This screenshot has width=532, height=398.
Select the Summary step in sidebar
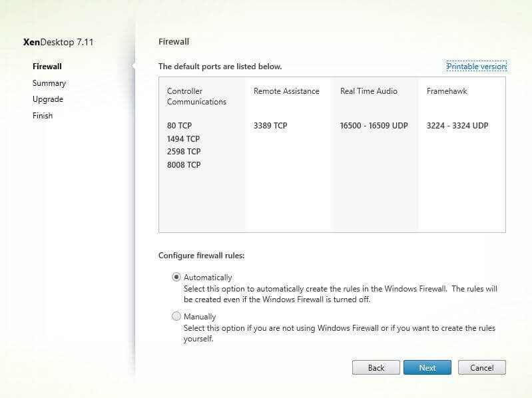click(x=49, y=83)
